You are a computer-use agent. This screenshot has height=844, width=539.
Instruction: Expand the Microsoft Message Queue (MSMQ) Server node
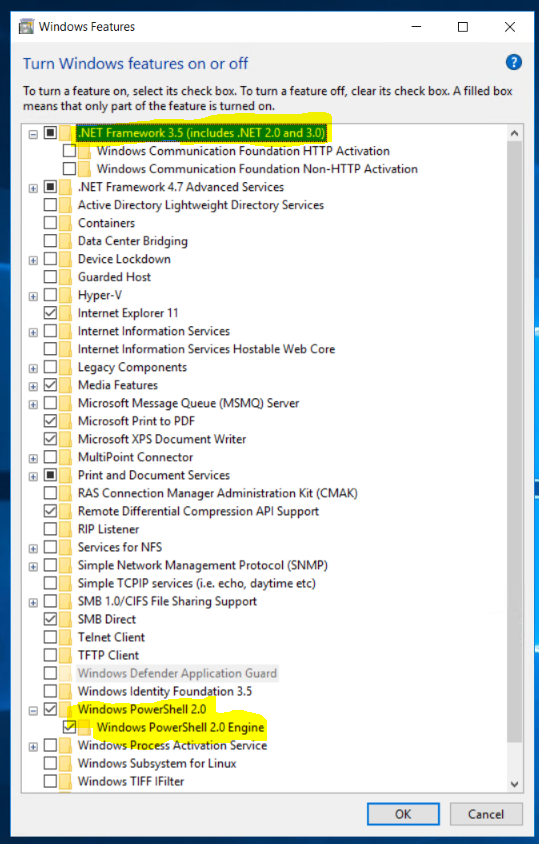click(x=33, y=404)
